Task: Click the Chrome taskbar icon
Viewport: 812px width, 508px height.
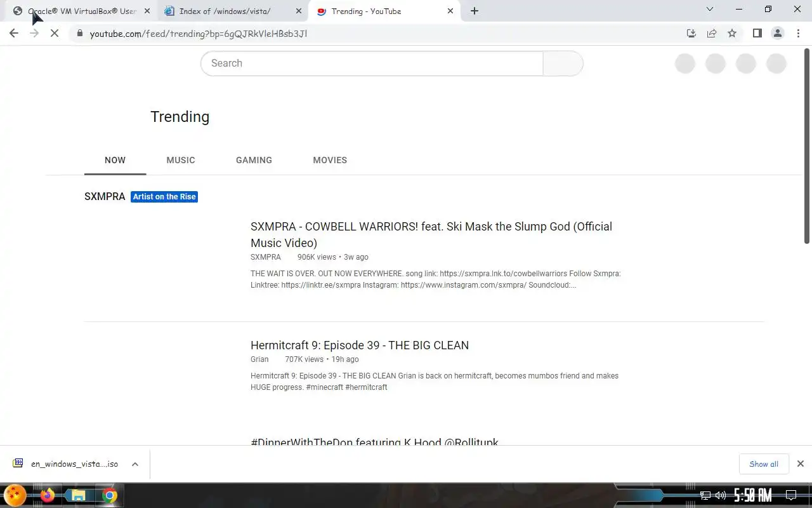Action: tap(110, 495)
